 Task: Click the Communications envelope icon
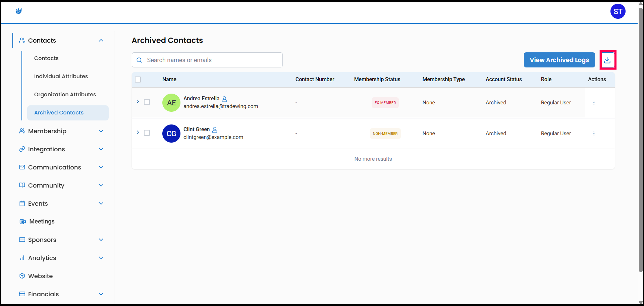click(22, 167)
